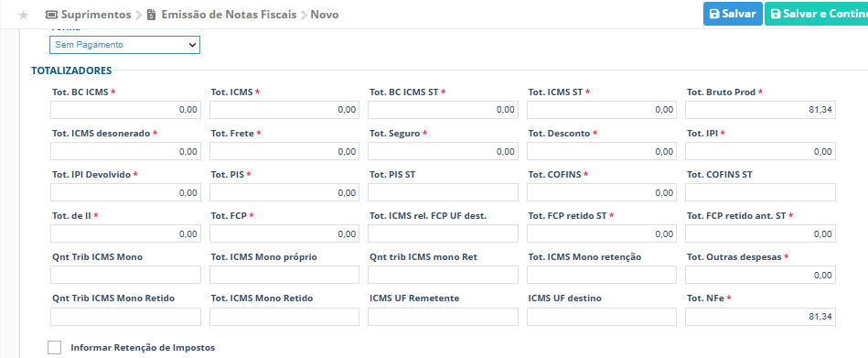Click Tot. ICMS rel. FCP UF dest. field
868x358 pixels.
click(443, 233)
